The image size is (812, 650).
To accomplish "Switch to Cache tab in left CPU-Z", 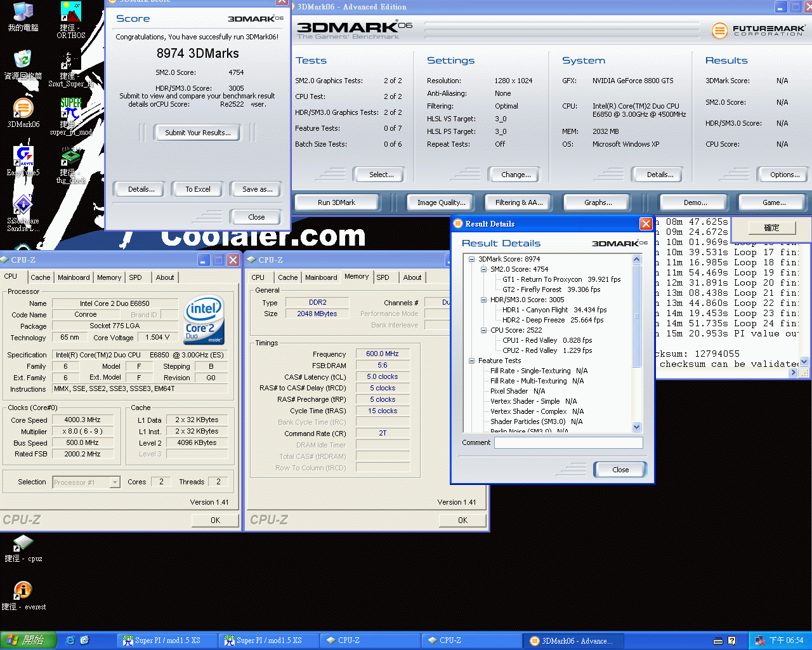I will point(41,277).
